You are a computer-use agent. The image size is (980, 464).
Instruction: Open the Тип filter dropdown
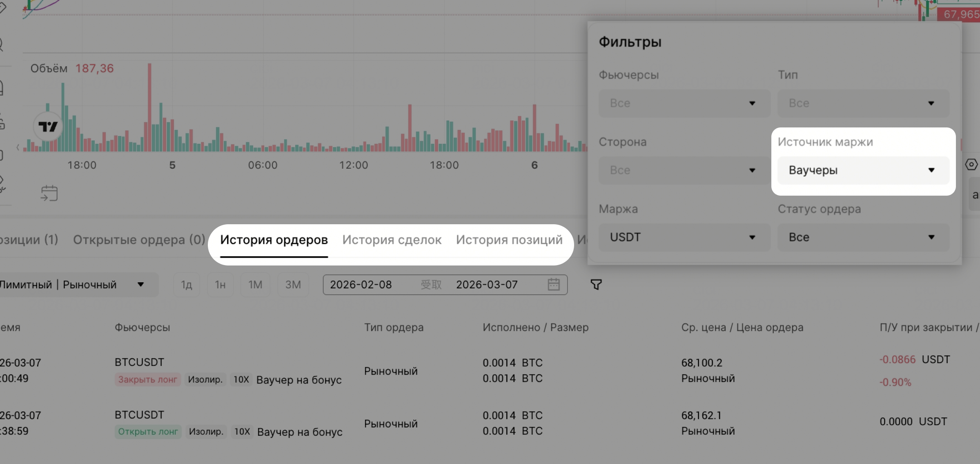[863, 103]
